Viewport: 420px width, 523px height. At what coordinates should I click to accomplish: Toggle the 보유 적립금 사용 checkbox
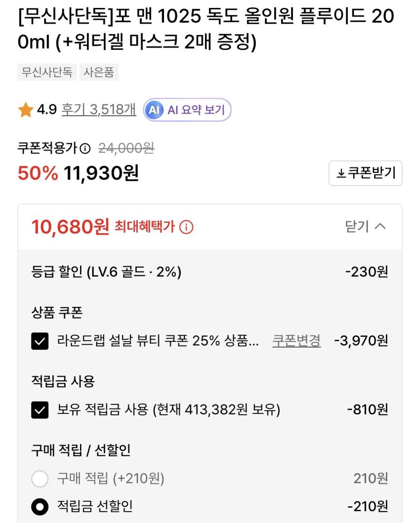[x=40, y=410]
